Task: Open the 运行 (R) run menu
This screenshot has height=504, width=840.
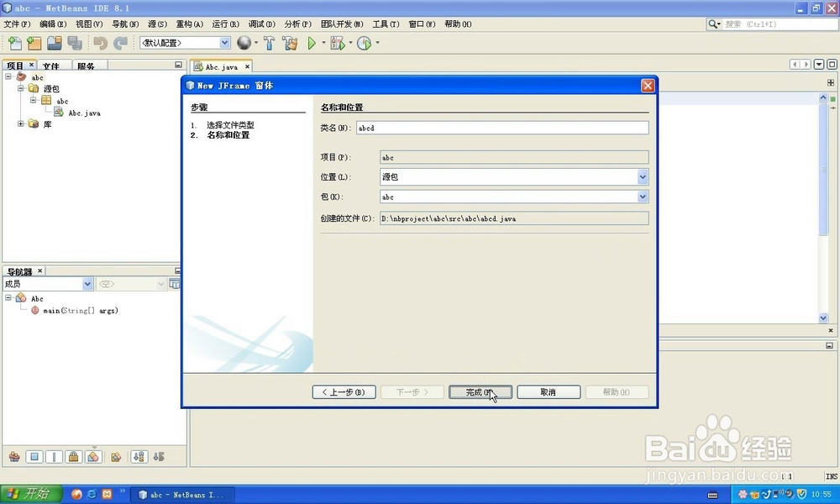Action: pos(225,24)
